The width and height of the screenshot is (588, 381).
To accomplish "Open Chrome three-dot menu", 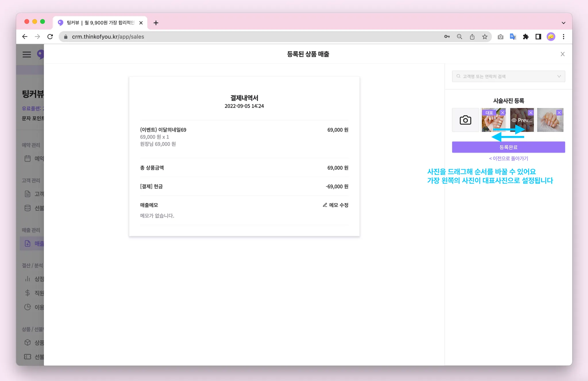I will (563, 37).
